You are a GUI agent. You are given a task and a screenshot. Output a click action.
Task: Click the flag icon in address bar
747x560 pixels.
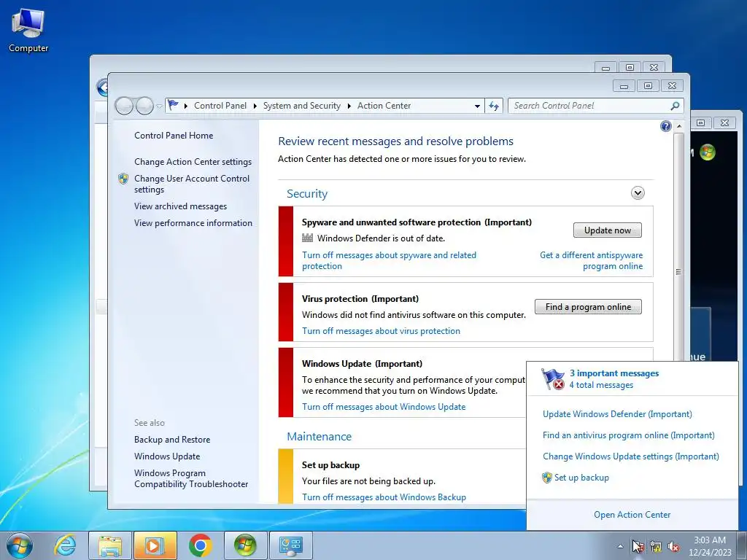[174, 105]
